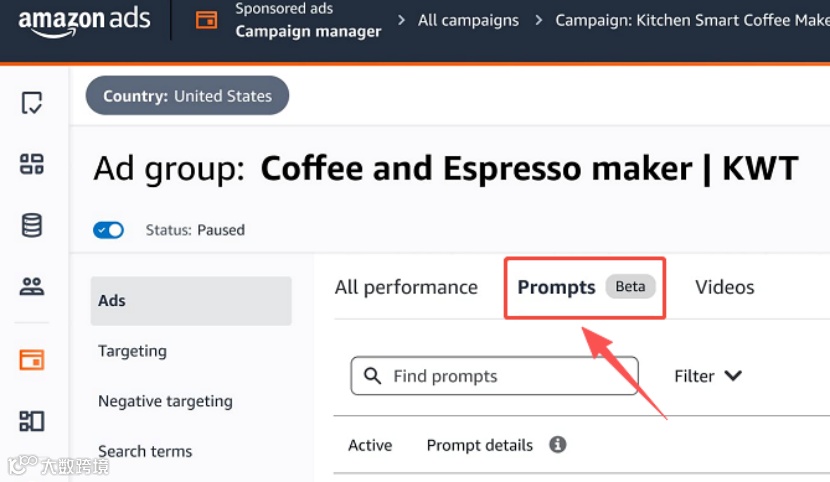
Task: Open Search terms in side menu
Action: coord(145,451)
